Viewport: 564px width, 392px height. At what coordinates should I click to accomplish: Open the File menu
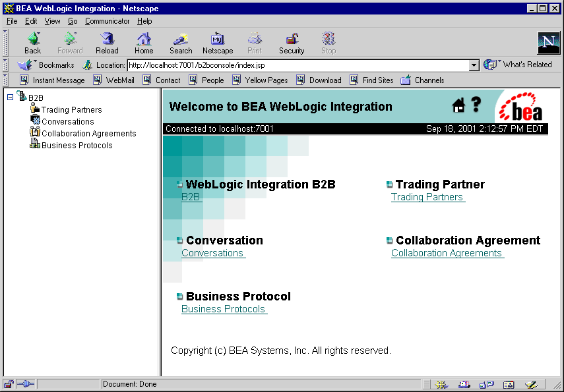(x=12, y=21)
